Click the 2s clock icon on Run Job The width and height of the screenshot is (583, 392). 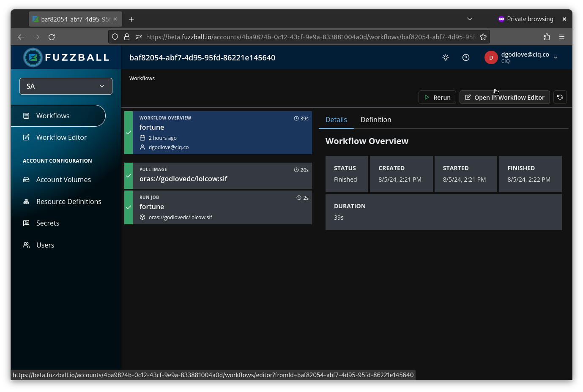tap(299, 198)
